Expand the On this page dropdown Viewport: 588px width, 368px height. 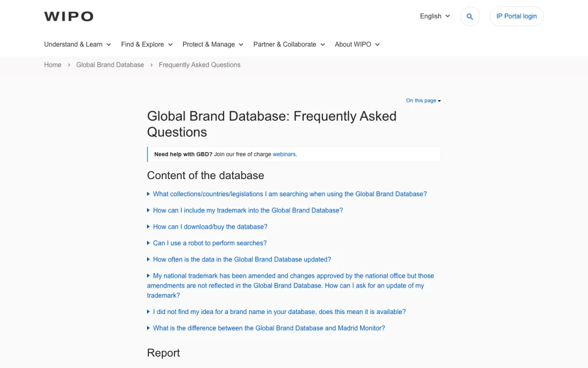point(423,101)
